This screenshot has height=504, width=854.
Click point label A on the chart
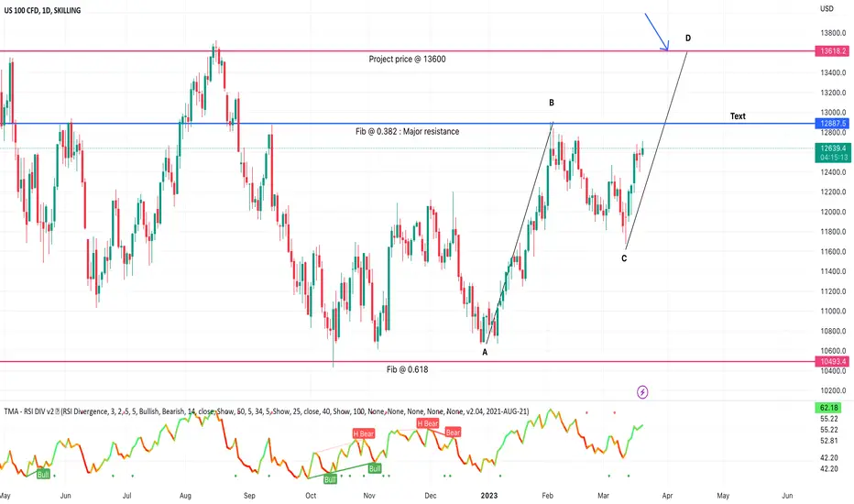[485, 353]
